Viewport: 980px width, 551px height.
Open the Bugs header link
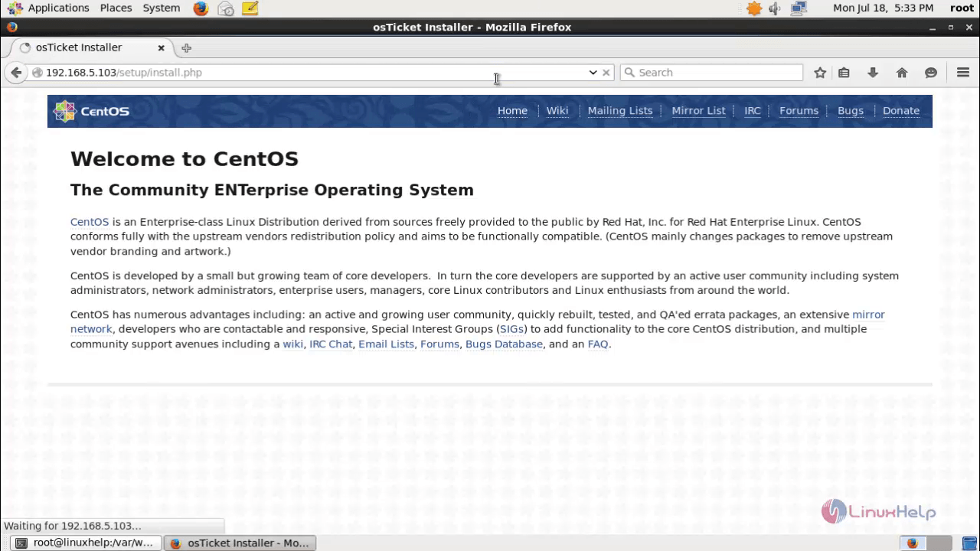851,111
